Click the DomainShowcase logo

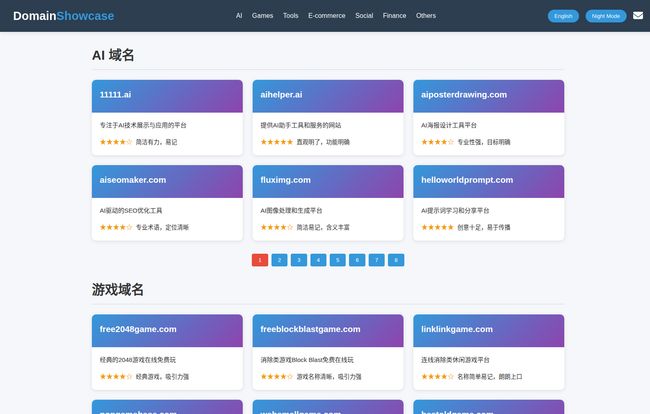pos(63,16)
